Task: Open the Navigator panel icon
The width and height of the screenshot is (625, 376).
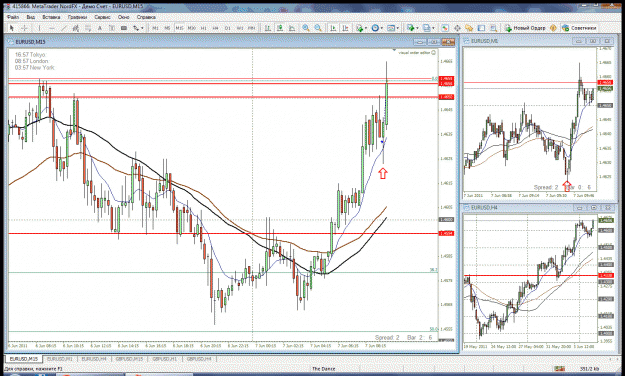Action: pyautogui.click(x=469, y=28)
